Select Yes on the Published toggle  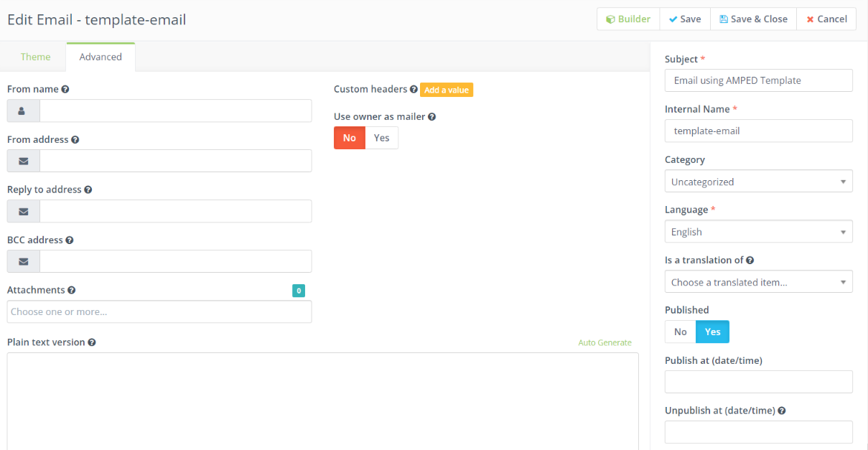(x=712, y=332)
